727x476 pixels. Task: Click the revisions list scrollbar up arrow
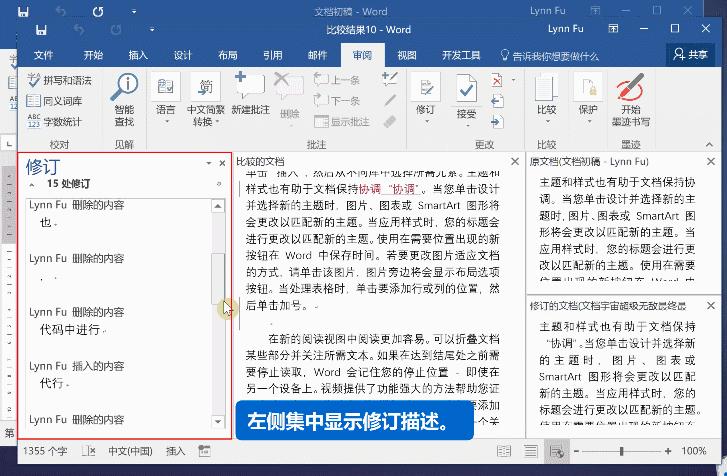(x=217, y=206)
